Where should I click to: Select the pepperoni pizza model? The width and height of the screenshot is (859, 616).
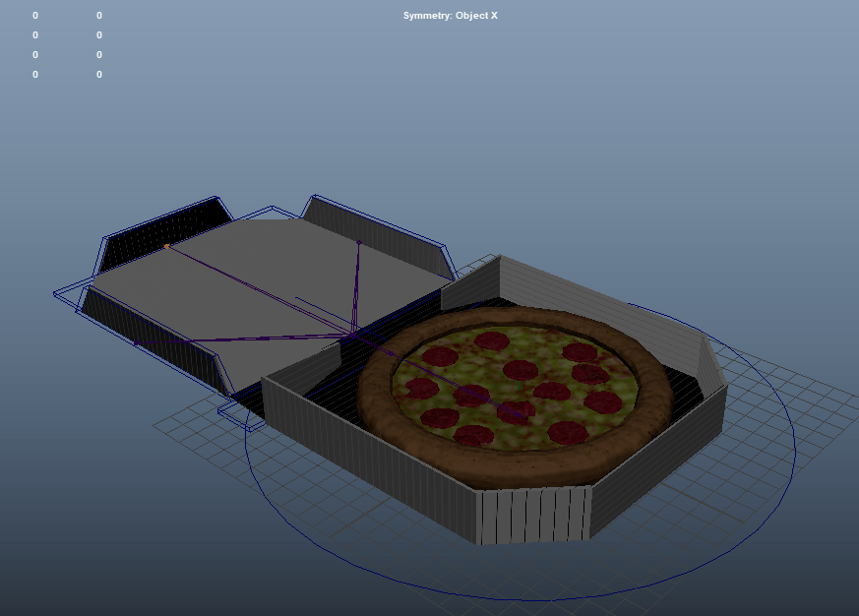(515, 396)
